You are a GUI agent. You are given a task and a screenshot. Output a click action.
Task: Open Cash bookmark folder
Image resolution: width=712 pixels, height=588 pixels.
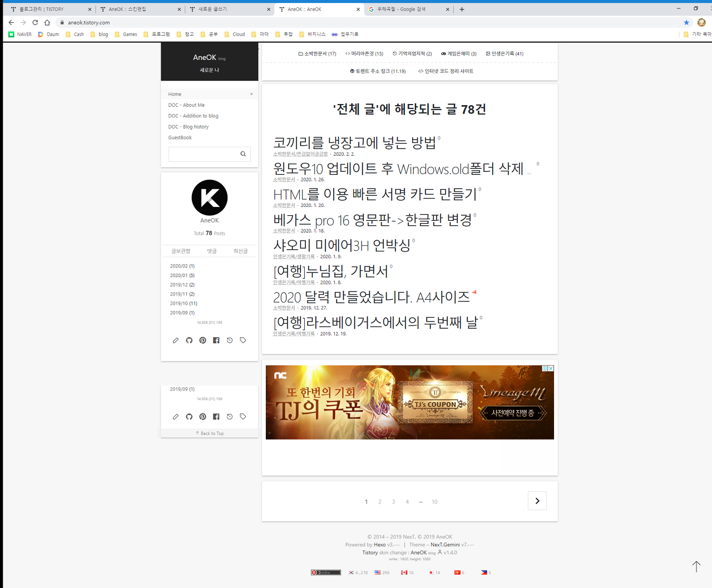point(75,34)
